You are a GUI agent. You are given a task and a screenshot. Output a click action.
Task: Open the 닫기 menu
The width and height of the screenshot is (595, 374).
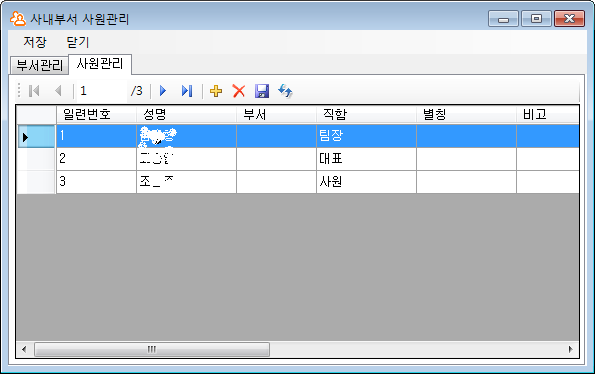coord(78,42)
